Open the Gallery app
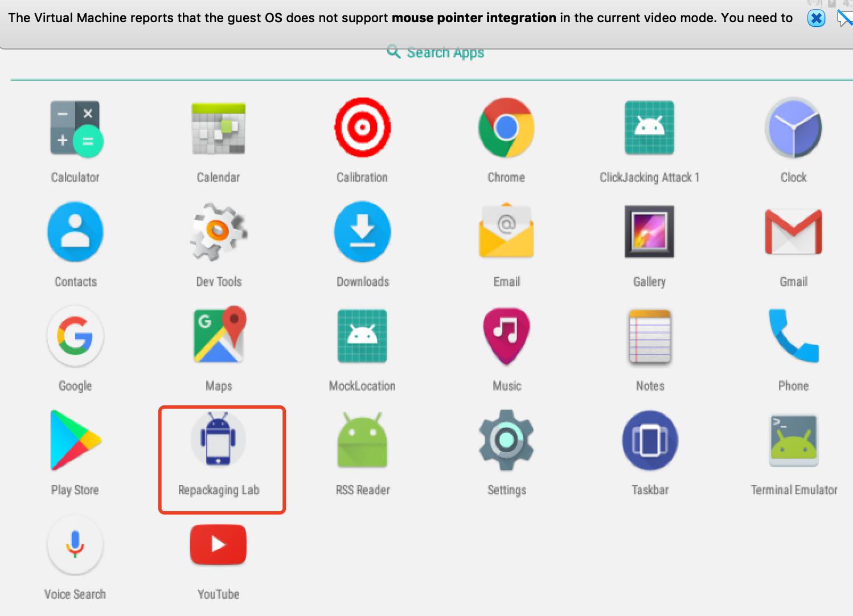 [x=650, y=232]
